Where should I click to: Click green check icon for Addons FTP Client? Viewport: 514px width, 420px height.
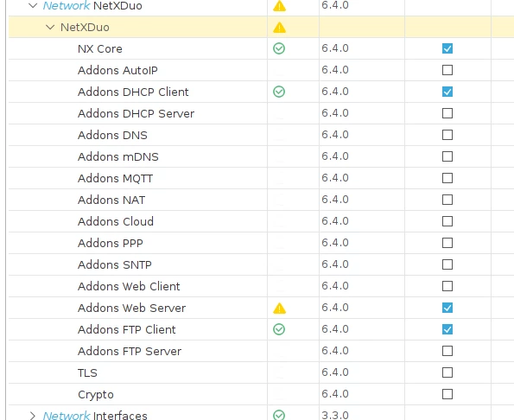[x=279, y=329]
